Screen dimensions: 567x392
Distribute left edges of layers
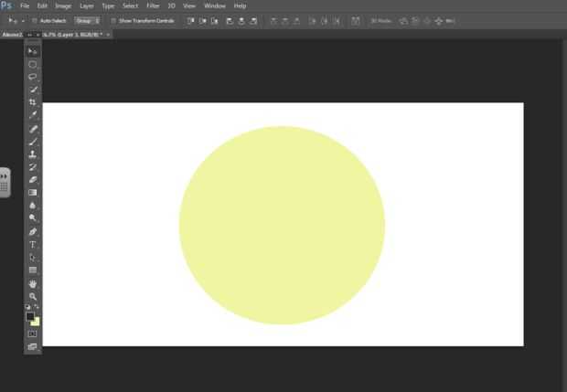313,21
